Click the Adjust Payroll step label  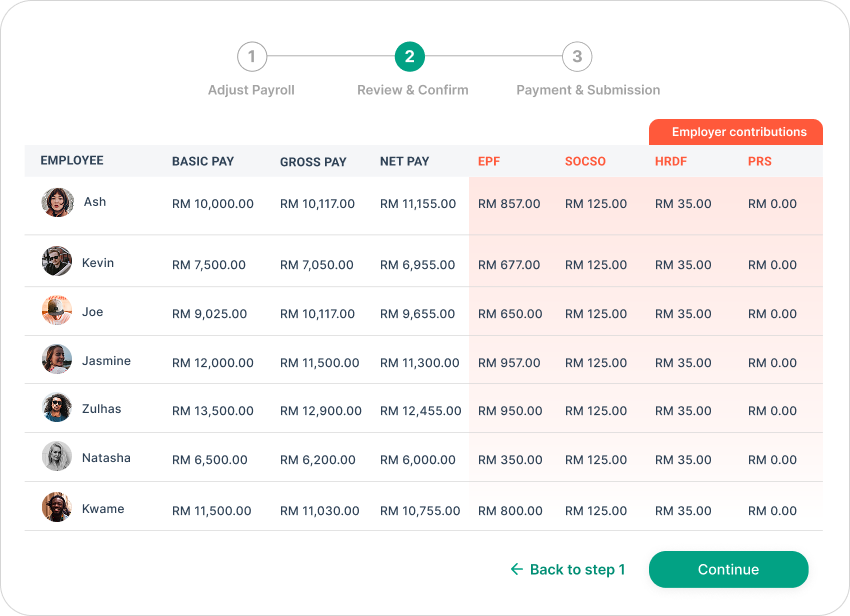tap(251, 90)
